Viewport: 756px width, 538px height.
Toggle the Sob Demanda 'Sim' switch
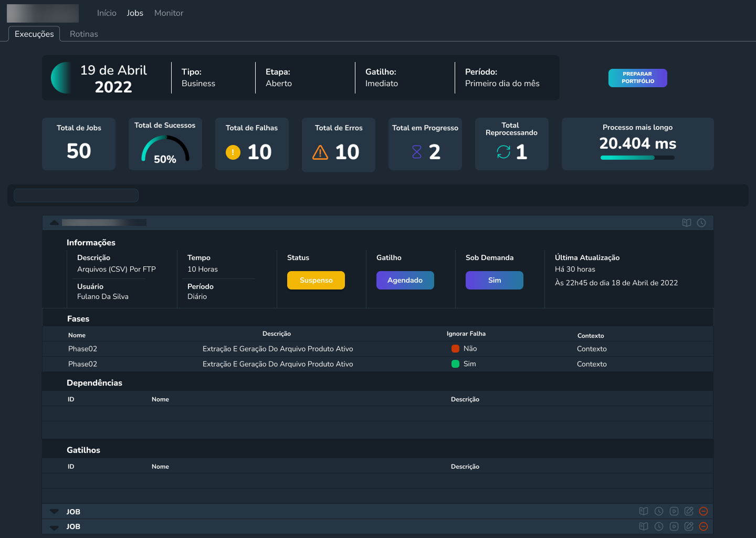pyautogui.click(x=494, y=280)
